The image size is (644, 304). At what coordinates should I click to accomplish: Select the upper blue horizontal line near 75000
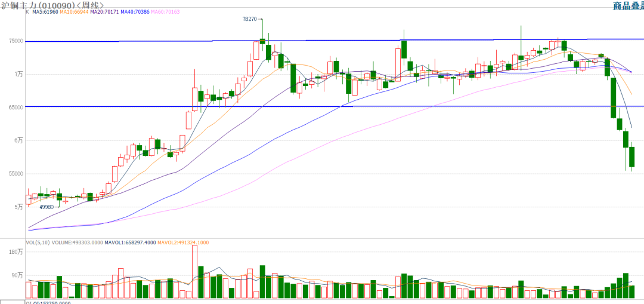coord(335,40)
